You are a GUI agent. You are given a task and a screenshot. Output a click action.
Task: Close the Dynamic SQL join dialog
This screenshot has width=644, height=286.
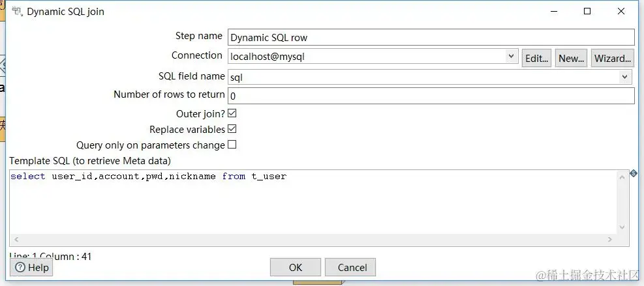(621, 12)
